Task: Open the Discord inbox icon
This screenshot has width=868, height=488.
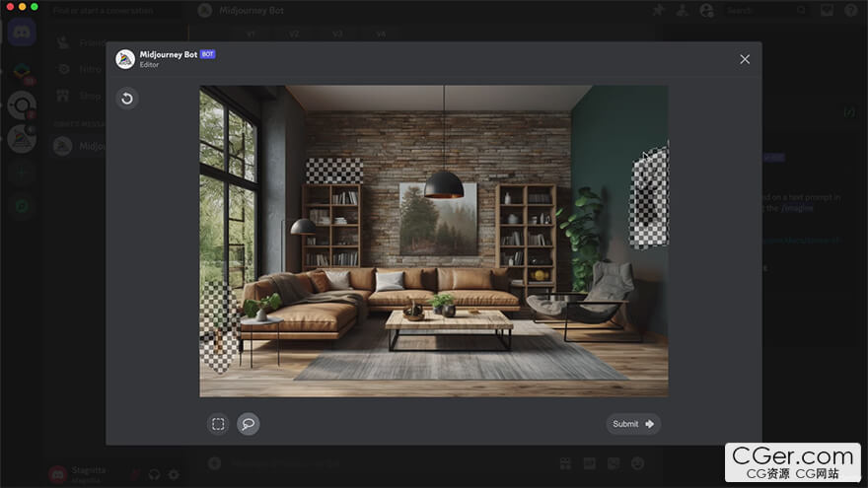Action: point(827,10)
